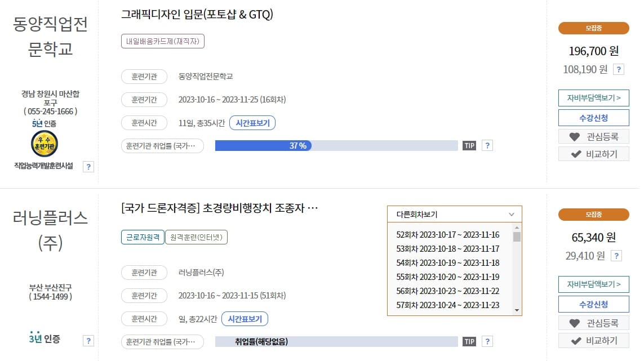
Task: Select session 57회차 2023-10-24 ~ 2023-11-23
Action: click(449, 304)
